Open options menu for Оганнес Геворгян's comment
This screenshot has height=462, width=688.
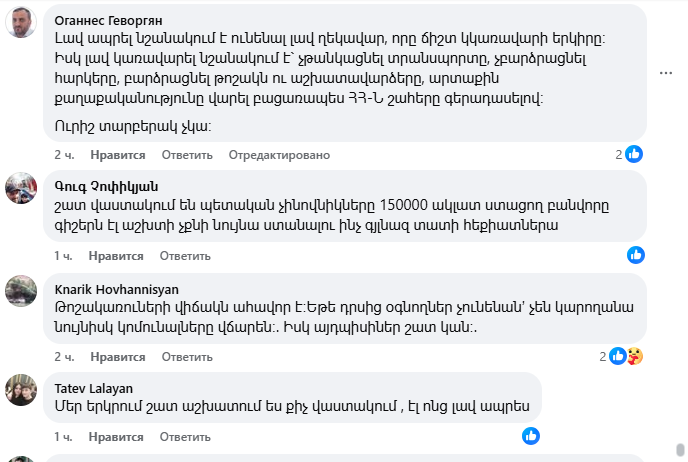(667, 73)
